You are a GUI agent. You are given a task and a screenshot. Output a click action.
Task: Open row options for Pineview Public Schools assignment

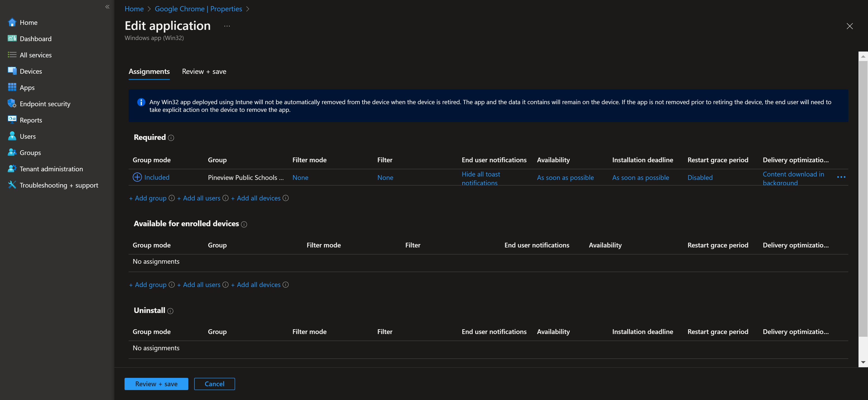tap(841, 177)
